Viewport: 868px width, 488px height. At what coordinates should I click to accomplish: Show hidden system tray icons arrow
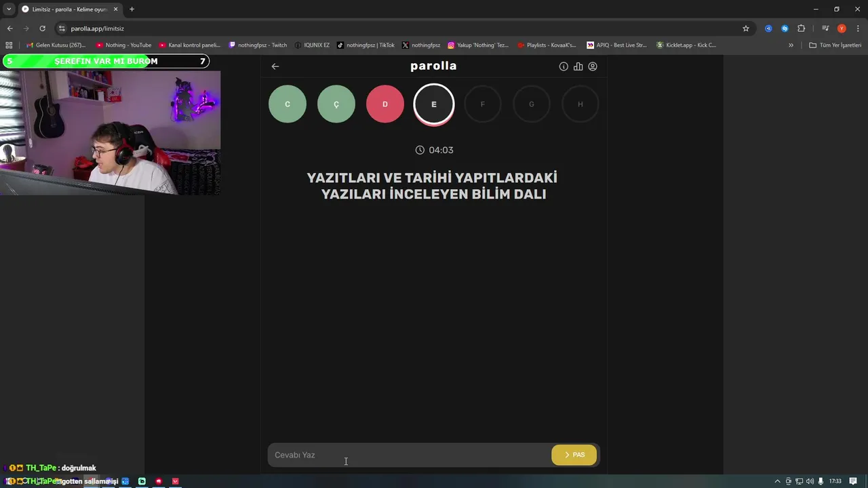pyautogui.click(x=777, y=481)
